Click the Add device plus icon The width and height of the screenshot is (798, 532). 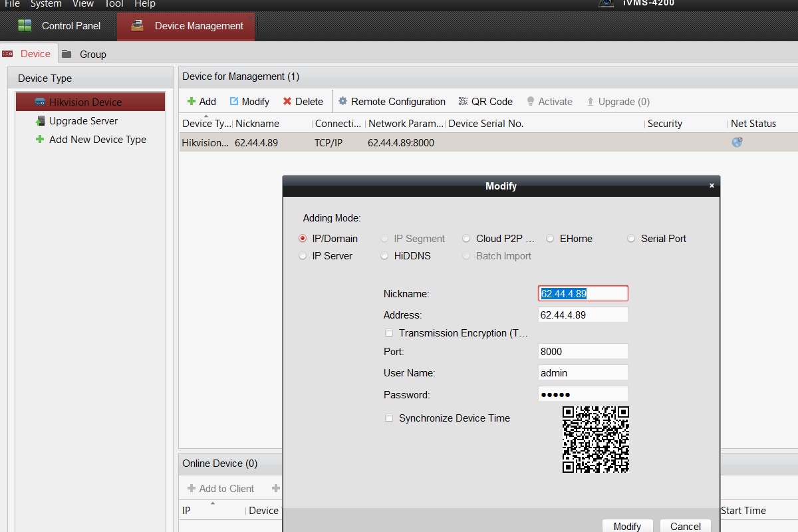[x=192, y=102]
